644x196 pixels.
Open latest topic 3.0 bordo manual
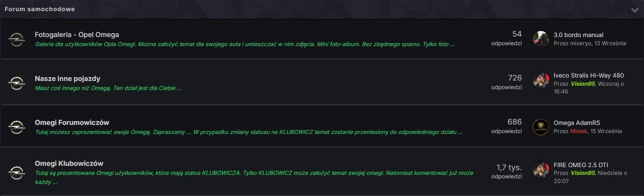point(578,35)
